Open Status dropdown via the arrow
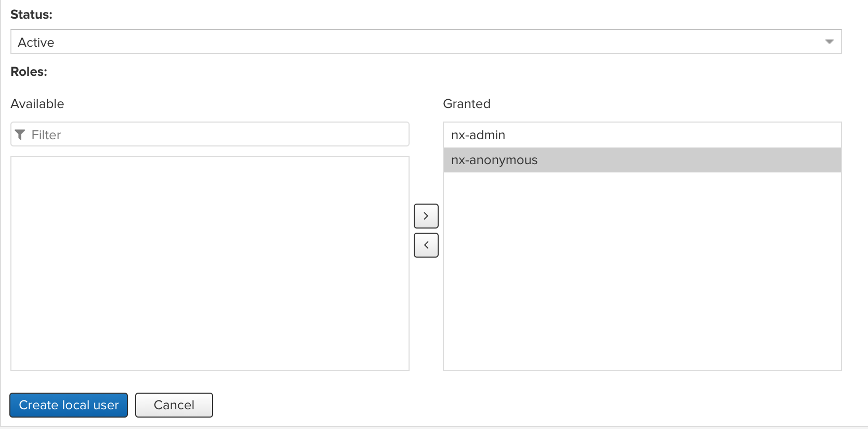Viewport: 868px width, 429px height. [x=830, y=42]
